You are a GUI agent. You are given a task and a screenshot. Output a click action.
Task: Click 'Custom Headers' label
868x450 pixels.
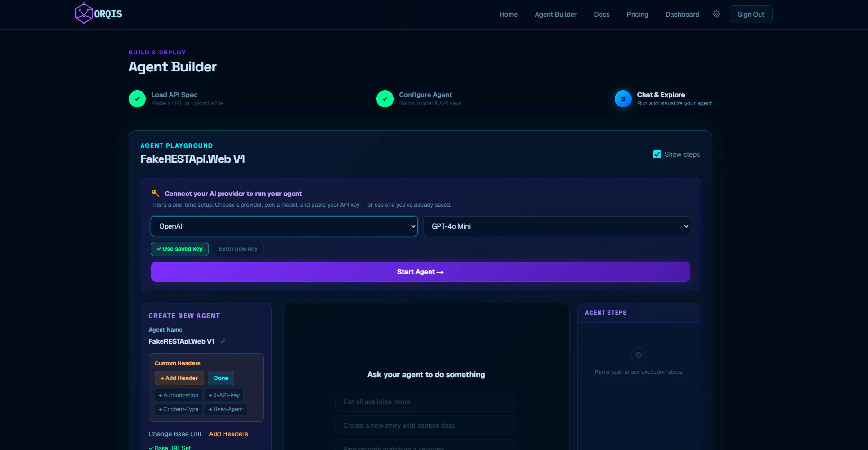click(178, 363)
